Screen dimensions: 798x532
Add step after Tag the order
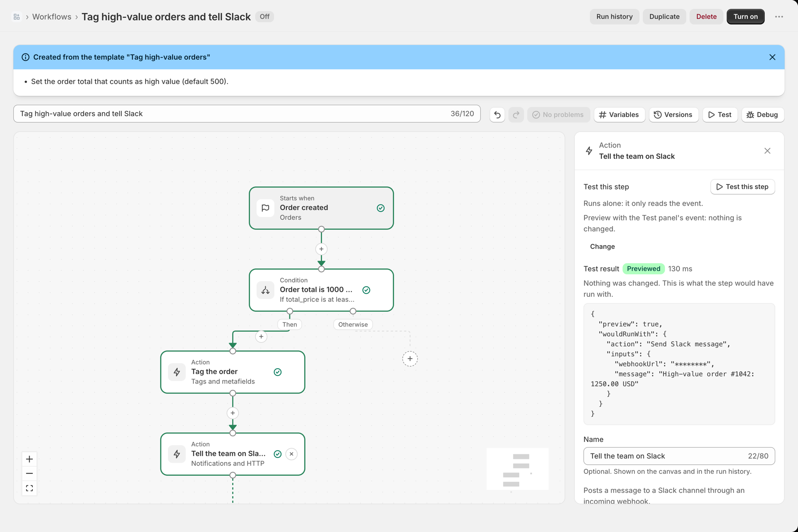coord(233,413)
